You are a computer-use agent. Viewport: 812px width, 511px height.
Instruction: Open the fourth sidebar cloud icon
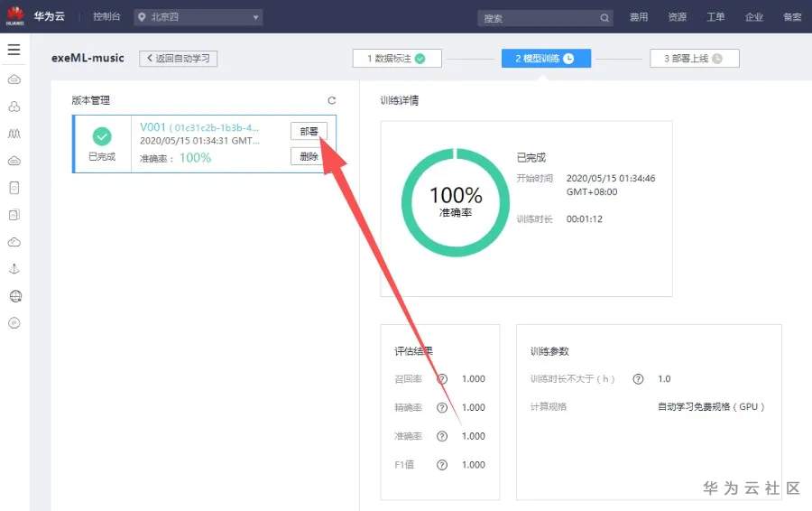point(14,161)
